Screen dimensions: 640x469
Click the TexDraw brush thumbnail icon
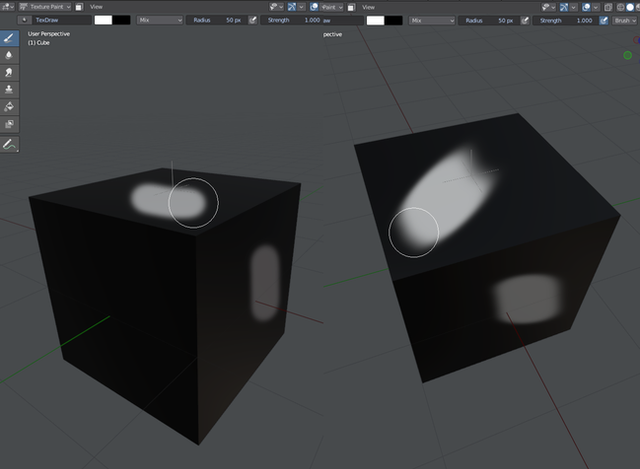[x=24, y=20]
